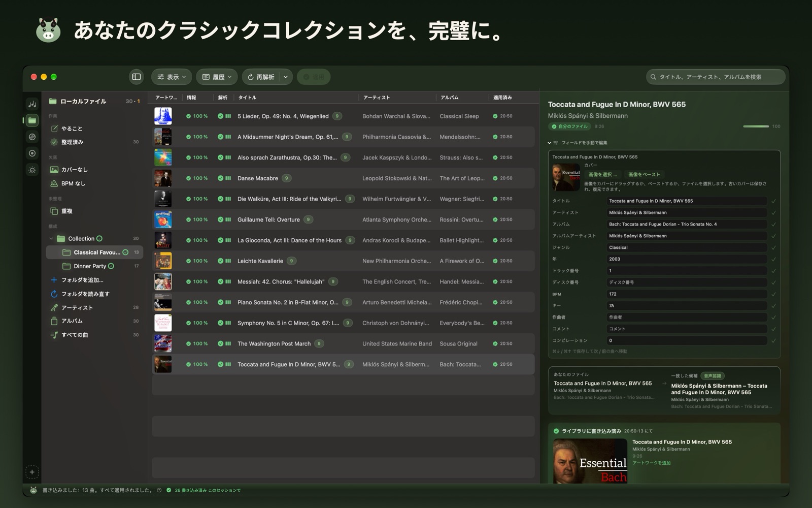Click the 再解析 reanalyze button

pos(261,77)
